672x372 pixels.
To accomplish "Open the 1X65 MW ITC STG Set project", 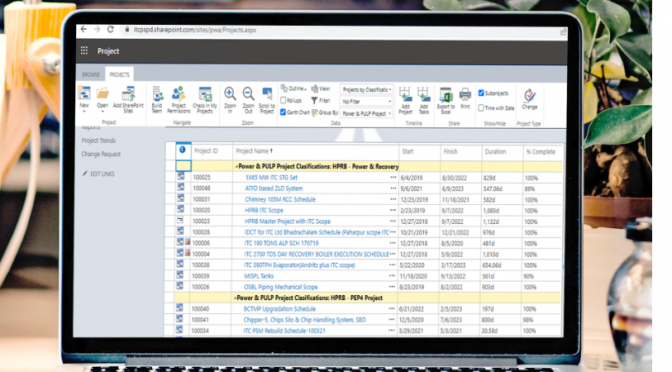I will 271,177.
